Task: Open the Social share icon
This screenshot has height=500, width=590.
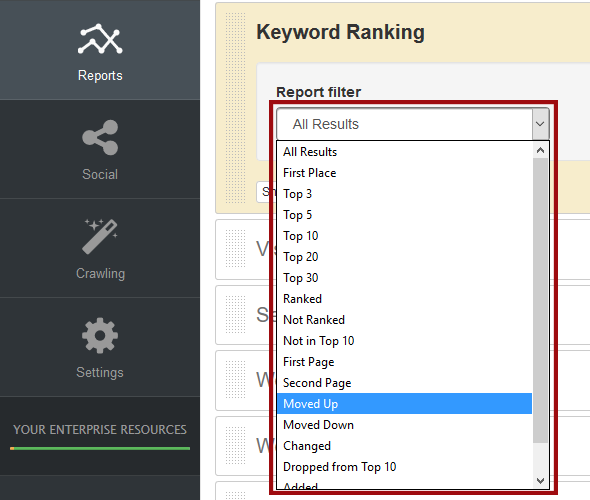Action: click(100, 138)
